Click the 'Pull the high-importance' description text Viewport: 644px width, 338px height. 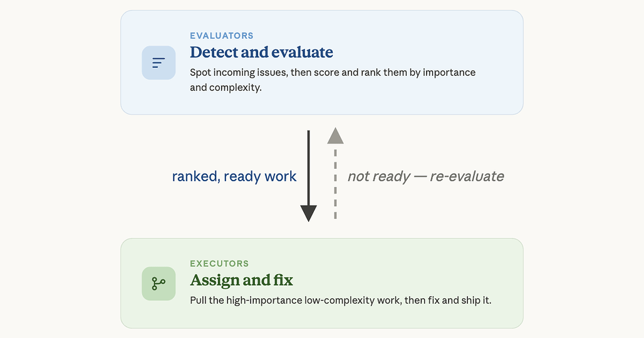pyautogui.click(x=341, y=300)
